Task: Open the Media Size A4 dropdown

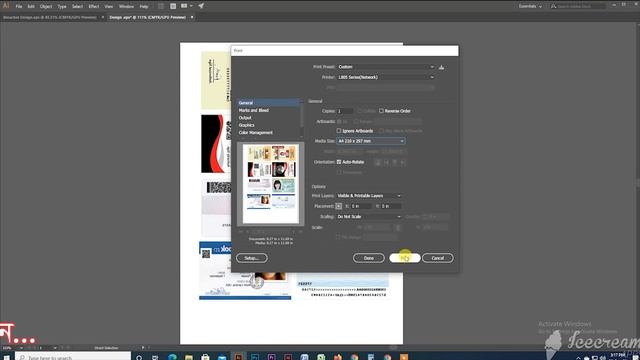Action: click(x=371, y=141)
